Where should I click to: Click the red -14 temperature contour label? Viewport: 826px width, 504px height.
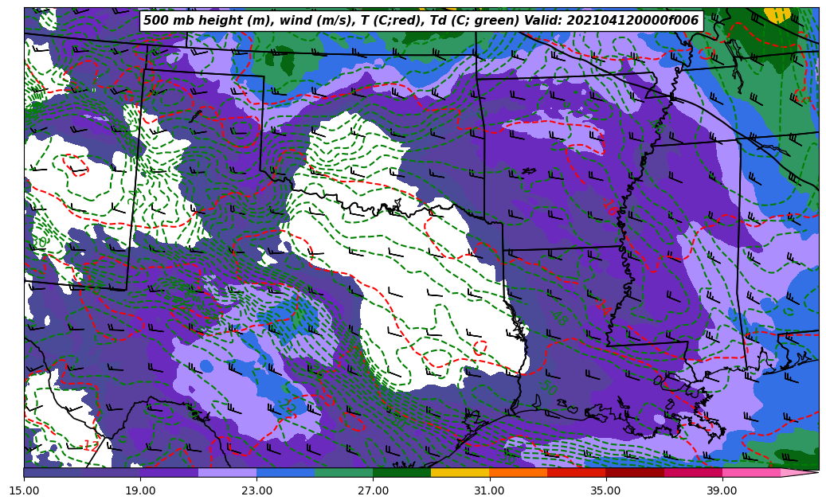click(604, 306)
